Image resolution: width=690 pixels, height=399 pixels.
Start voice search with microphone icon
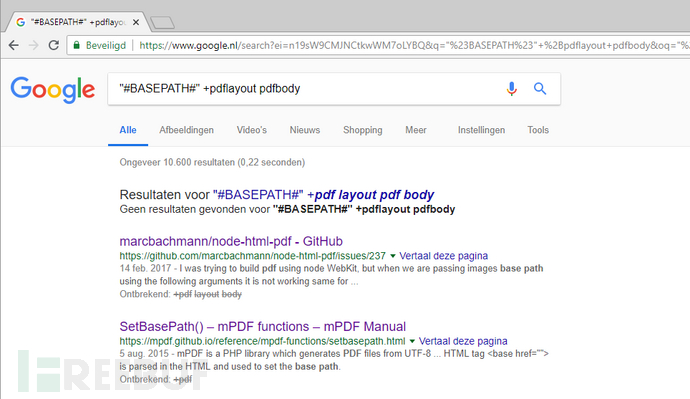[x=511, y=88]
